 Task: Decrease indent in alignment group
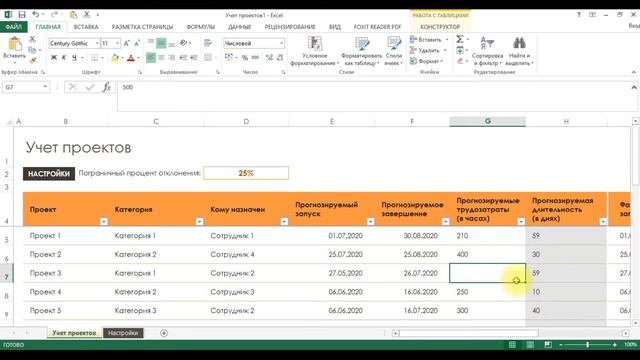[x=183, y=58]
